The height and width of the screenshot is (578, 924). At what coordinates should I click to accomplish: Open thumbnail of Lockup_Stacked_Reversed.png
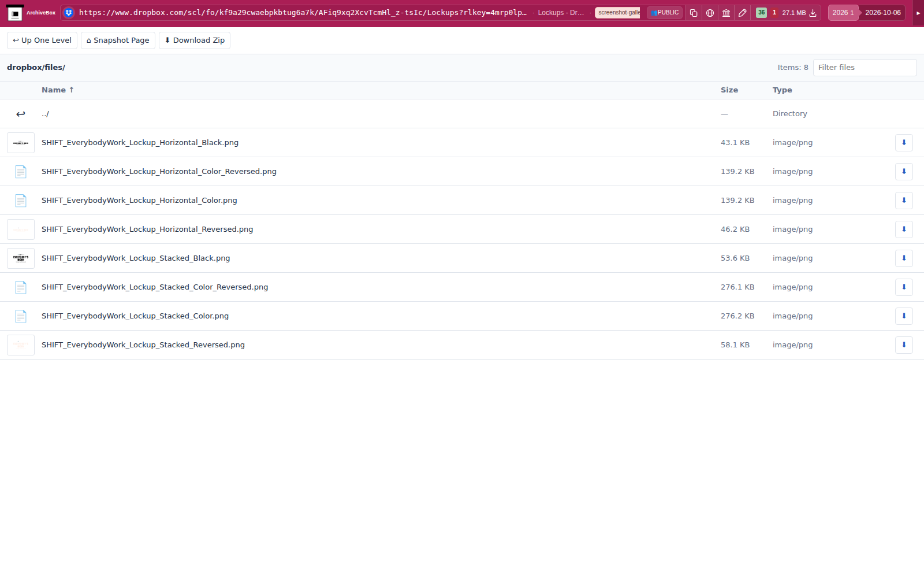click(x=21, y=345)
